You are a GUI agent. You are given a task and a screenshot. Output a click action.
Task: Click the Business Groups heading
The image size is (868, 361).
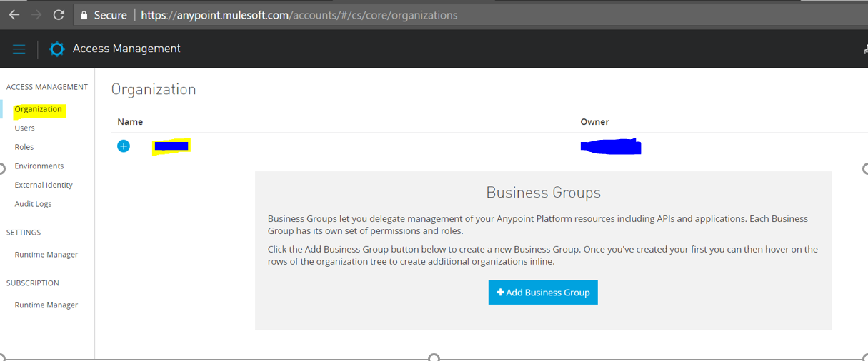tap(543, 193)
